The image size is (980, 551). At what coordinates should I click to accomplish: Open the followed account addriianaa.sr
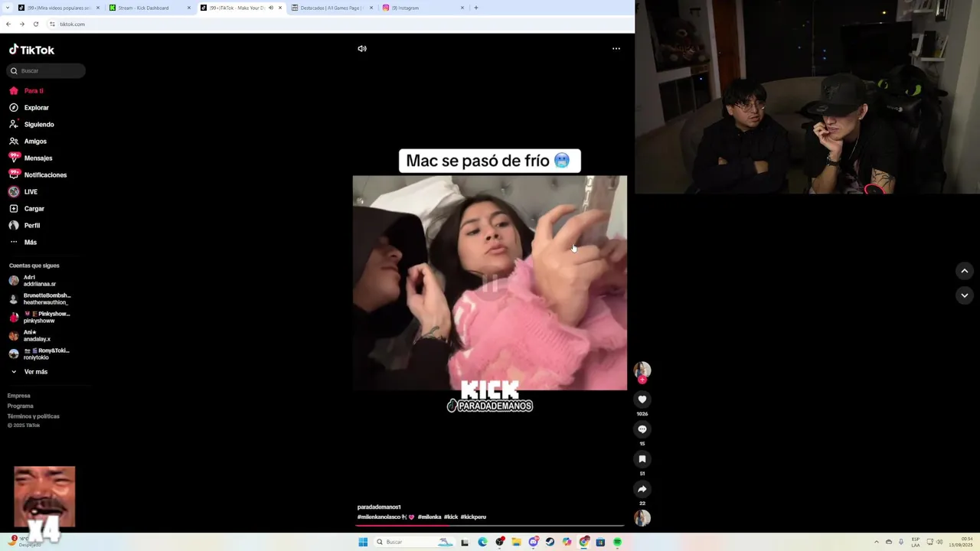(33, 281)
